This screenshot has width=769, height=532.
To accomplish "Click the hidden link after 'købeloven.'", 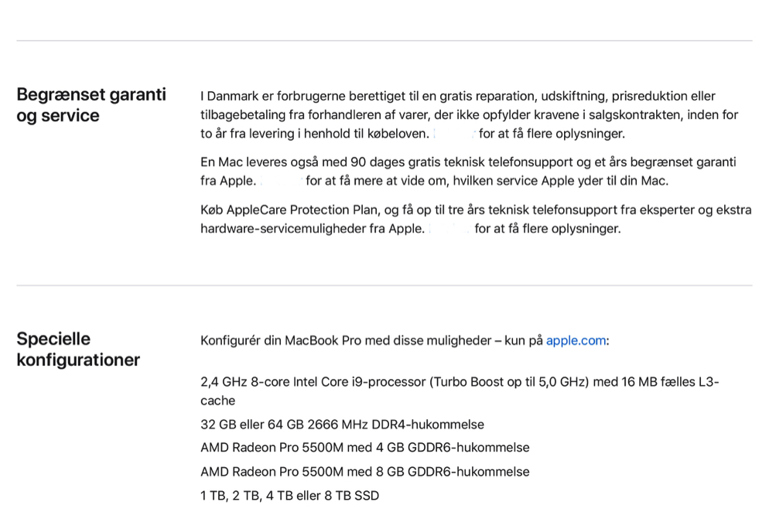I will pos(454,134).
